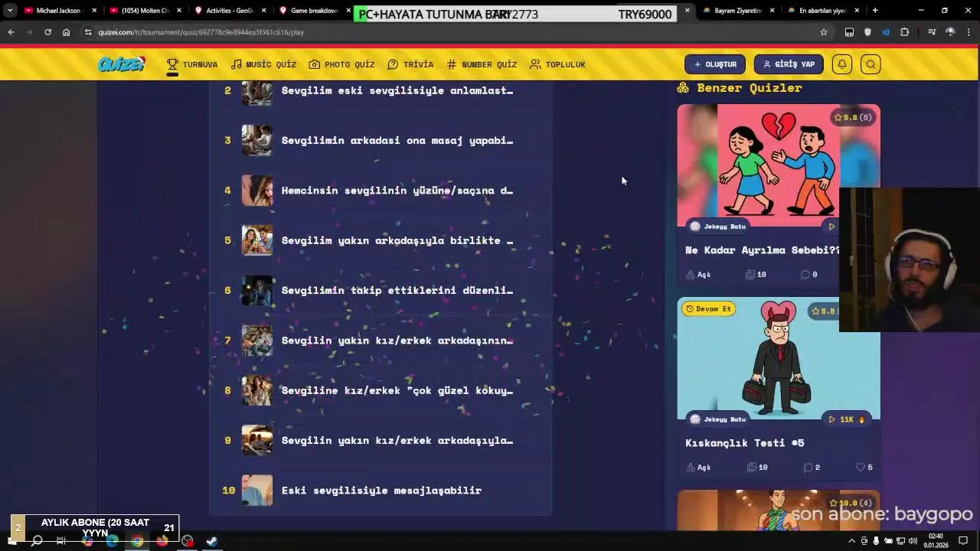The image size is (980, 551).
Task: Click Jekeyy Batu author on Kıskançlık card
Action: [717, 419]
